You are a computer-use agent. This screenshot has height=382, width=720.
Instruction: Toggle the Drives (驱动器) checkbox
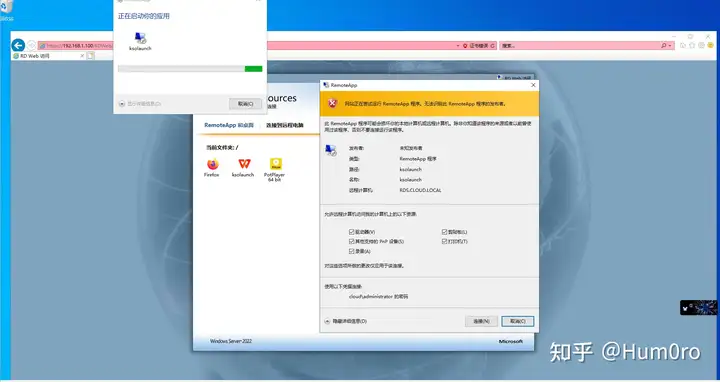pos(352,232)
